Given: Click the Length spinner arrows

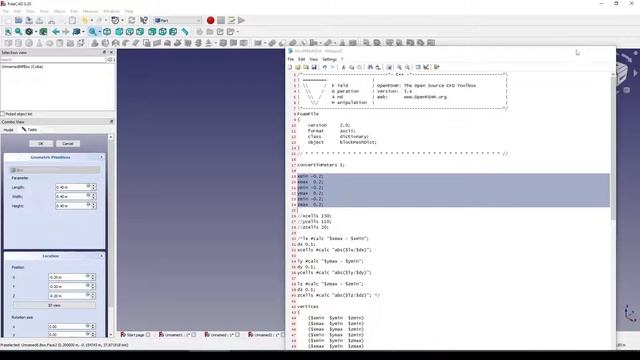Looking at the screenshot, I should click(x=94, y=187).
